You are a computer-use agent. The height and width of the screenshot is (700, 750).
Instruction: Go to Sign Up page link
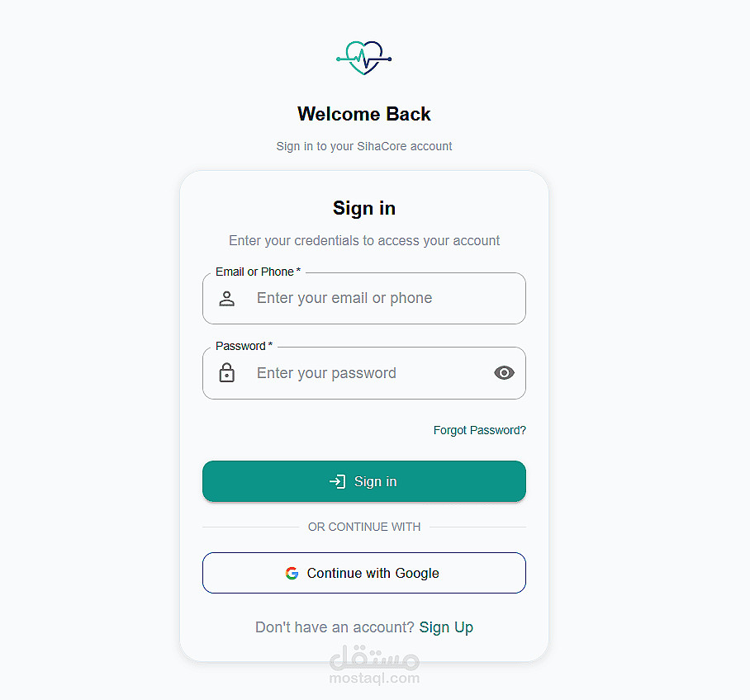tap(446, 627)
